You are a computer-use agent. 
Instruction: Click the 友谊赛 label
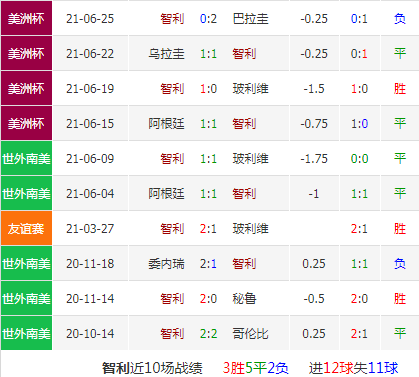click(x=26, y=229)
